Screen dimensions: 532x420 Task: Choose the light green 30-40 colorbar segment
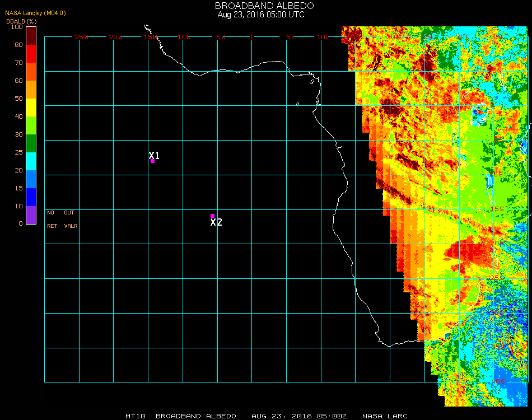coord(31,125)
